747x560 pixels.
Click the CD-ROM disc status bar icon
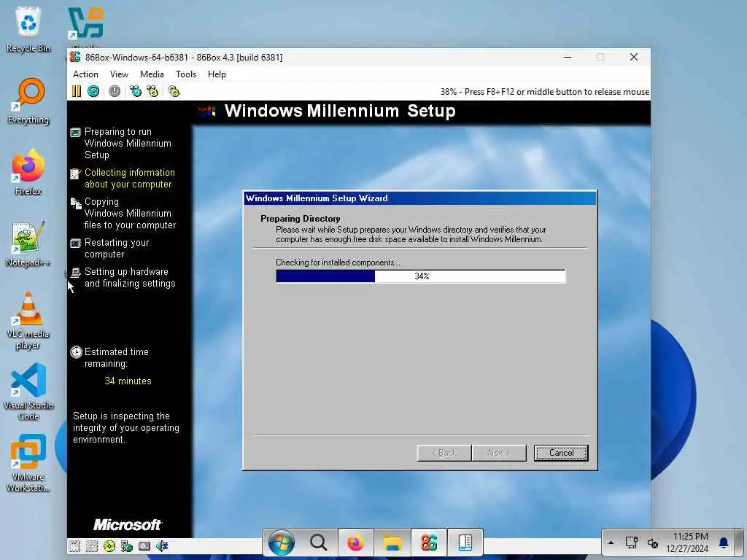pyautogui.click(x=109, y=546)
